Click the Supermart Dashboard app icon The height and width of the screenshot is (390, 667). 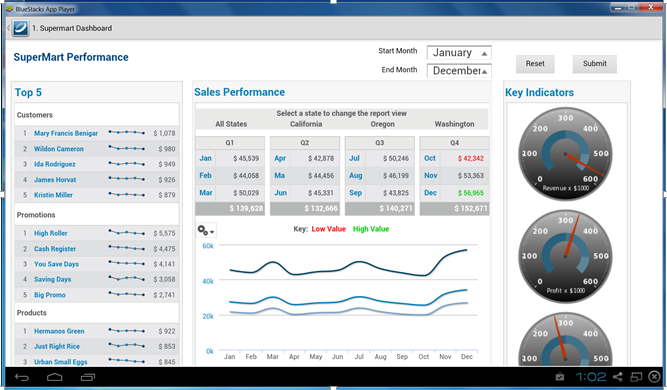tap(20, 28)
